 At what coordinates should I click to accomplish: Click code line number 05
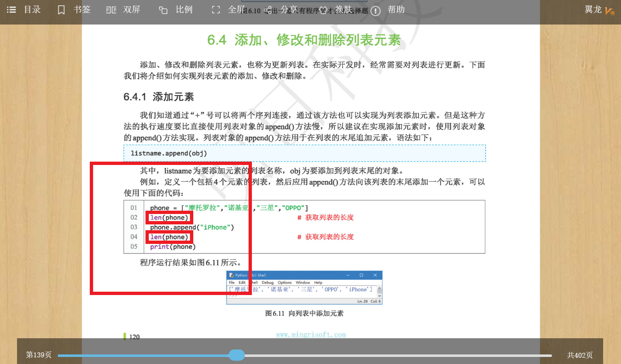134,247
